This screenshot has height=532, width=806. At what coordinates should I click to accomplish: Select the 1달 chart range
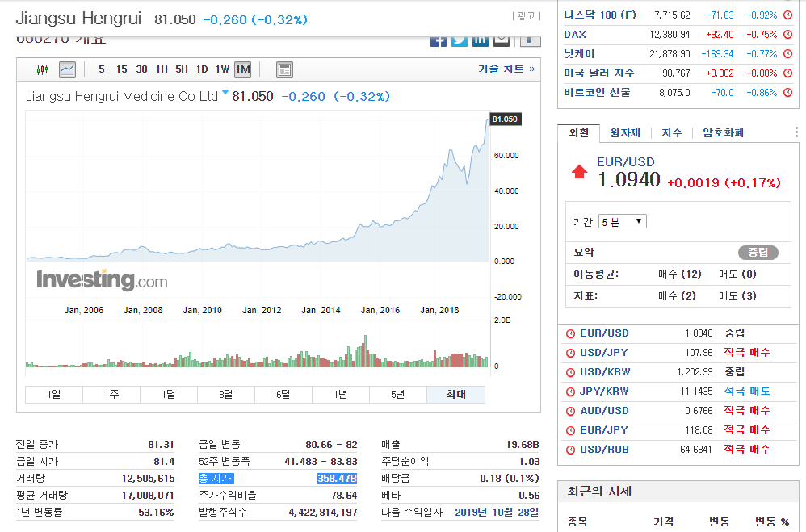click(169, 394)
